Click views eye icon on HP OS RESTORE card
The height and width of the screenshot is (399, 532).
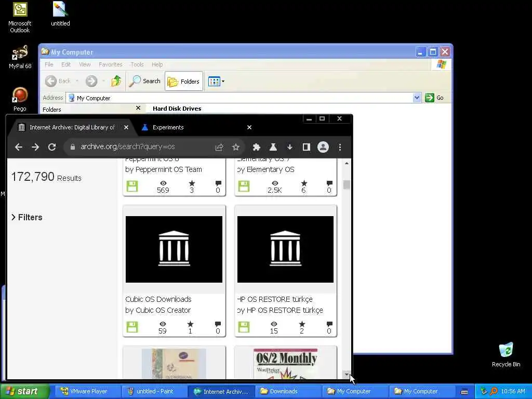click(274, 324)
